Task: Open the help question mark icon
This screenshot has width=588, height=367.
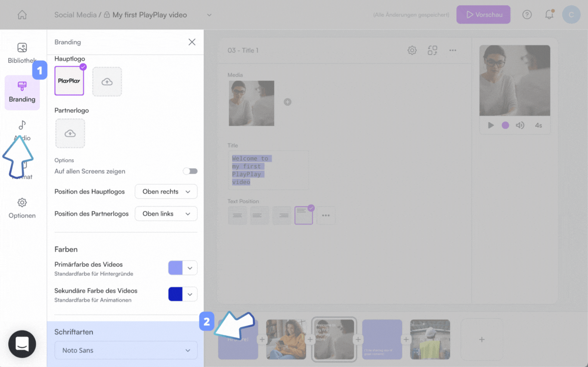Action: point(527,15)
